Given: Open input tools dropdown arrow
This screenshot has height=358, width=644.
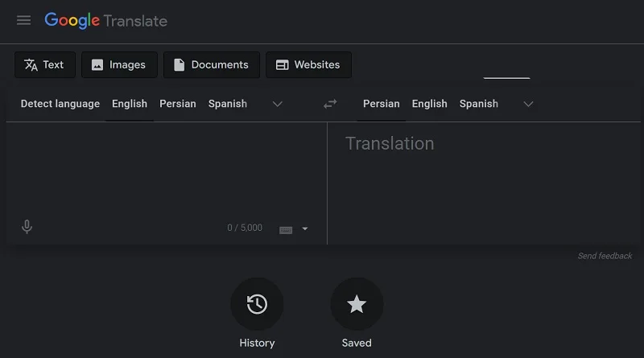Looking at the screenshot, I should 305,228.
